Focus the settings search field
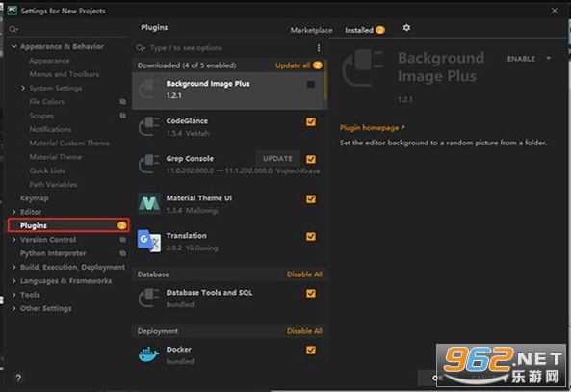 67,29
